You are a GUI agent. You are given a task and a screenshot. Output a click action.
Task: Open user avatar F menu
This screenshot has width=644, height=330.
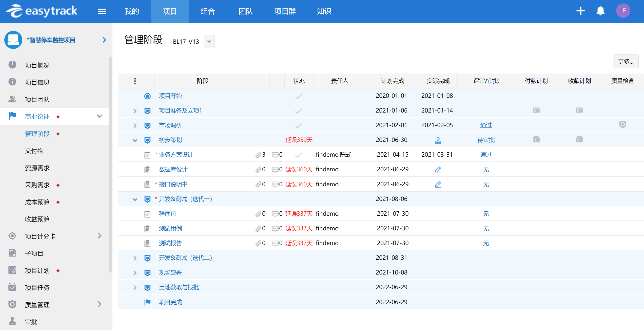[x=623, y=11]
